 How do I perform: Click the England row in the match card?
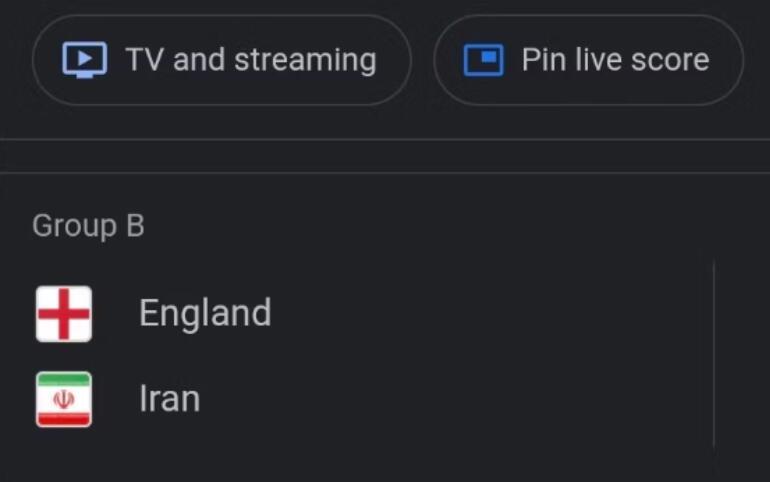(x=363, y=314)
